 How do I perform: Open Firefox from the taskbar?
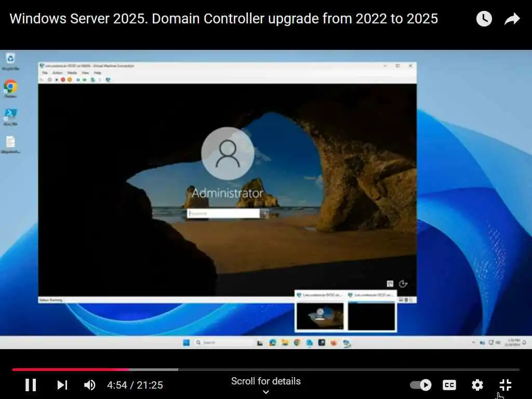(x=334, y=343)
